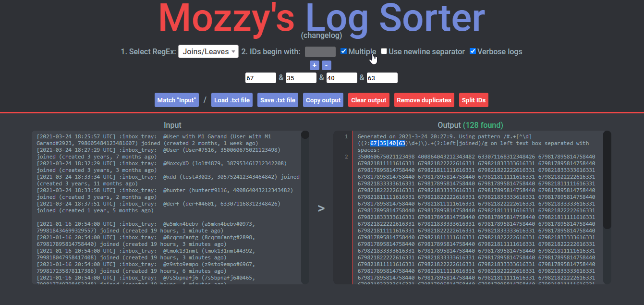This screenshot has width=644, height=305.
Task: Select the ID field containing 35
Action: (x=301, y=78)
